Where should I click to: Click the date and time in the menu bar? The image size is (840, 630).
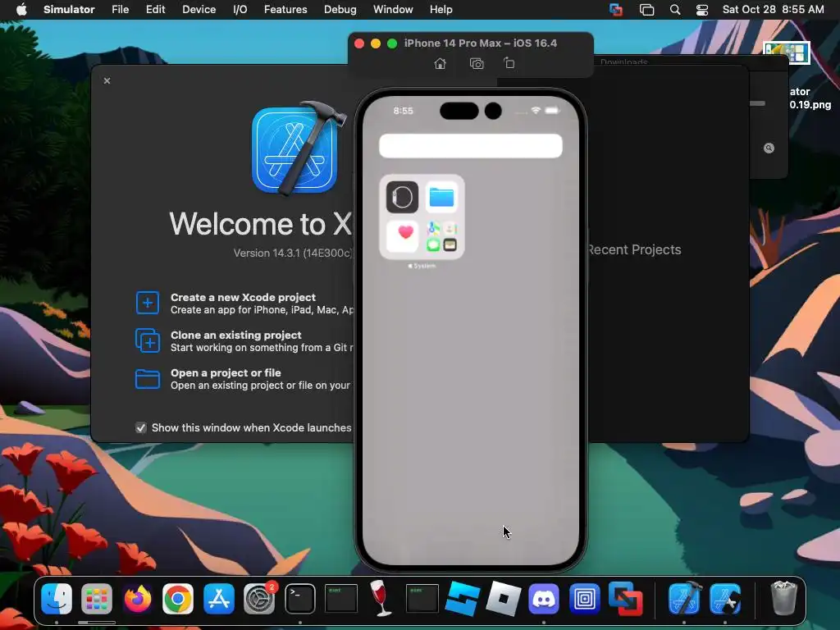(773, 10)
